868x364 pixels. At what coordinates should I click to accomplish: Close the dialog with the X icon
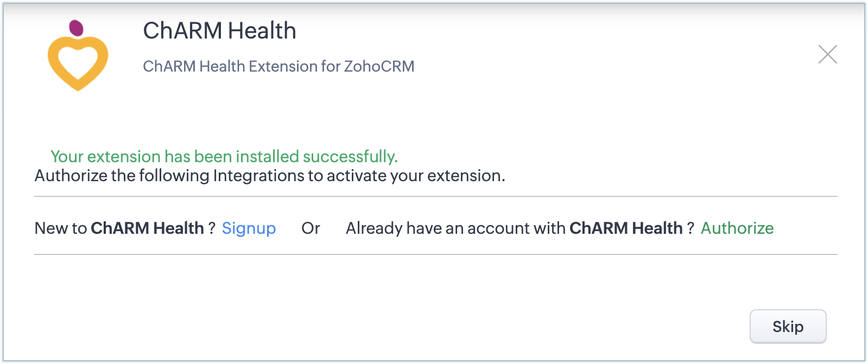click(x=827, y=54)
